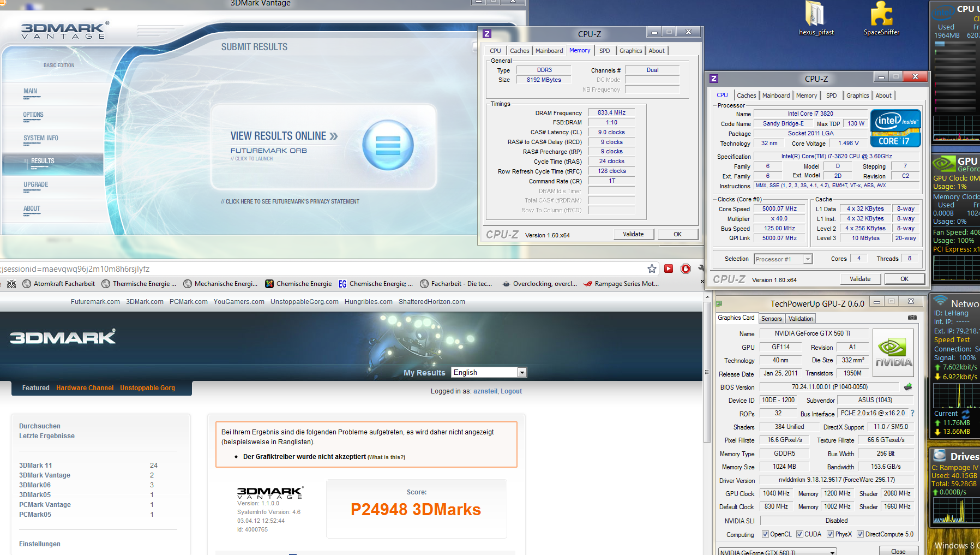Click the VIEW RESULTS ONLINE link

point(284,136)
